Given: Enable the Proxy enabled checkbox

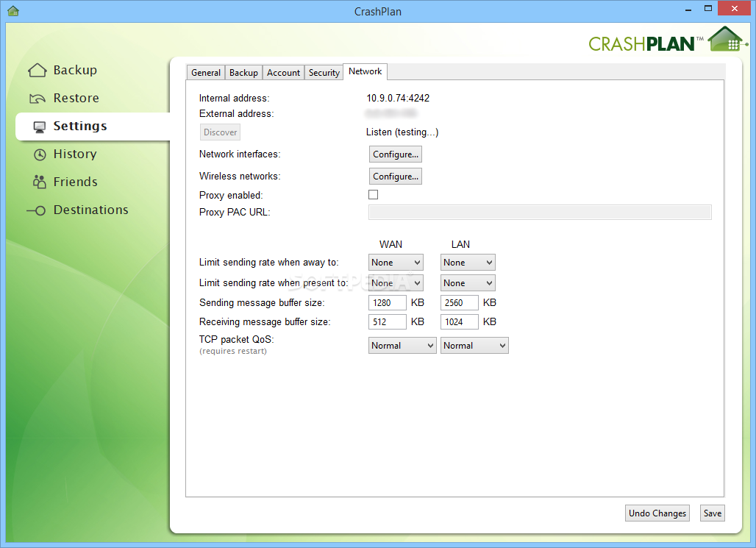Looking at the screenshot, I should click(x=373, y=194).
